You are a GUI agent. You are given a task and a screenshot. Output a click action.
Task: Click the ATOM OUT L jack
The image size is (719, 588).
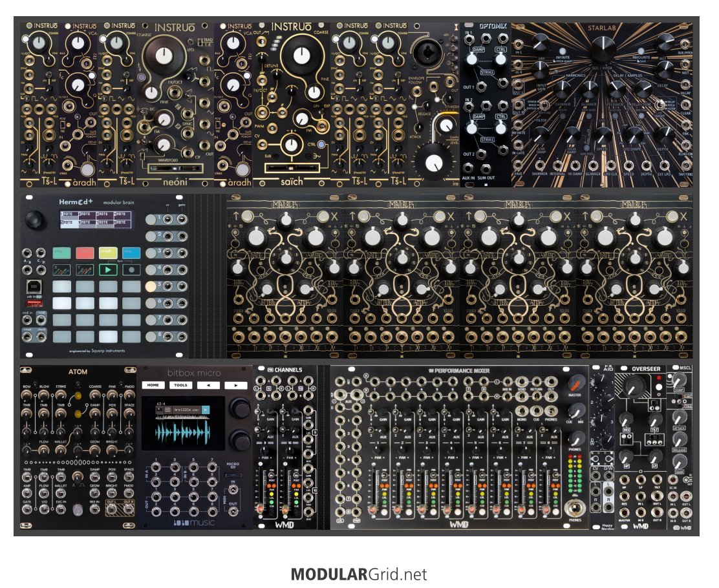click(111, 509)
